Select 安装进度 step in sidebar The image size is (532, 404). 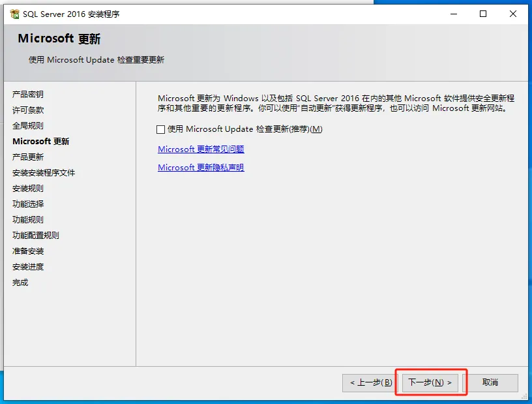click(x=28, y=267)
